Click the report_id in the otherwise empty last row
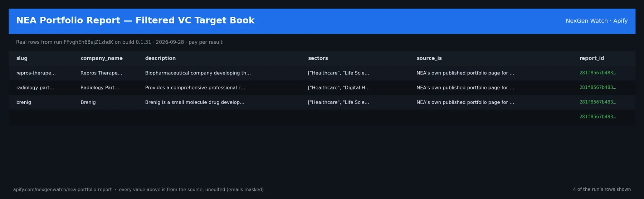The height and width of the screenshot is (199, 644). (x=597, y=117)
